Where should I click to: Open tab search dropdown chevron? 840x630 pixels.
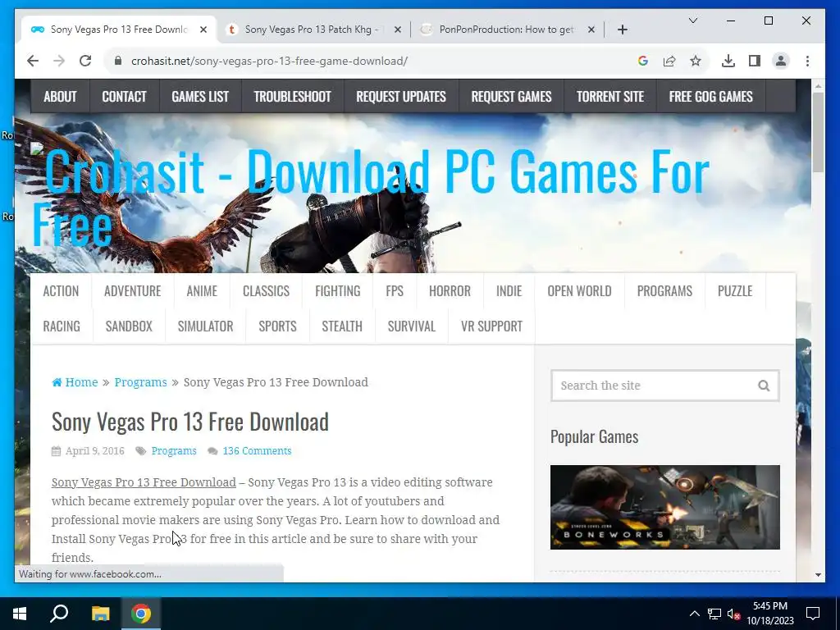point(692,21)
